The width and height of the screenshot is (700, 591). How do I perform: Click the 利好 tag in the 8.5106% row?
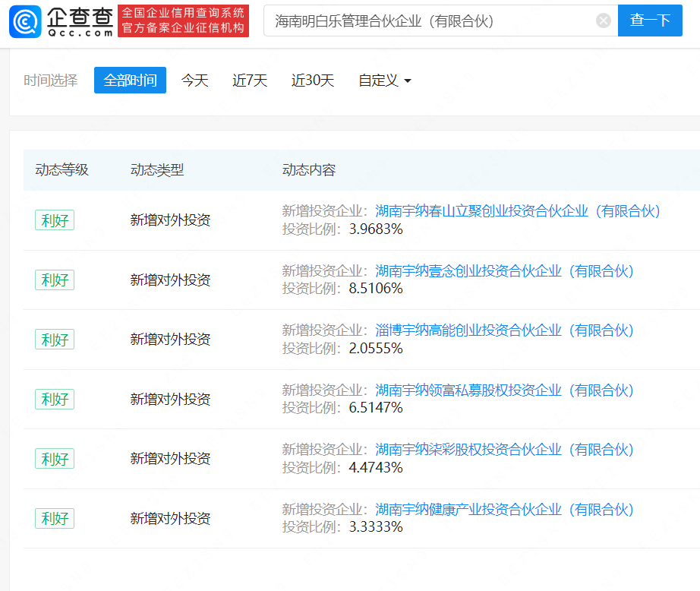tap(55, 280)
